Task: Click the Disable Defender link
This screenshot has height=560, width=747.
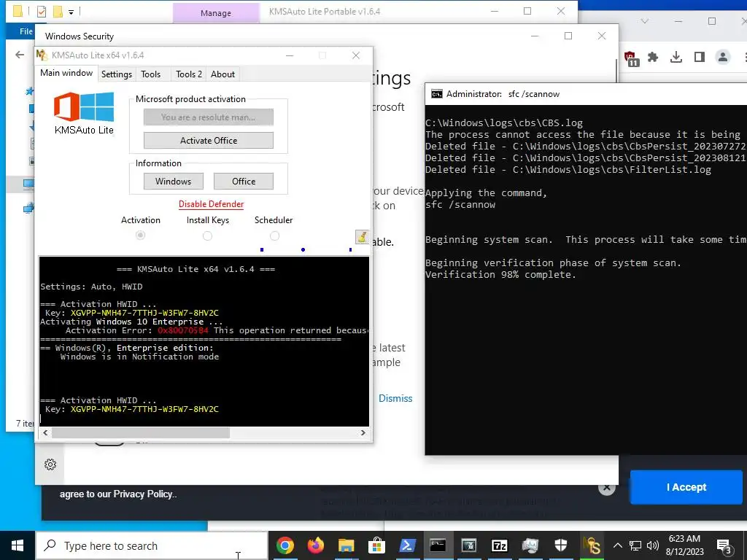Action: click(x=211, y=204)
